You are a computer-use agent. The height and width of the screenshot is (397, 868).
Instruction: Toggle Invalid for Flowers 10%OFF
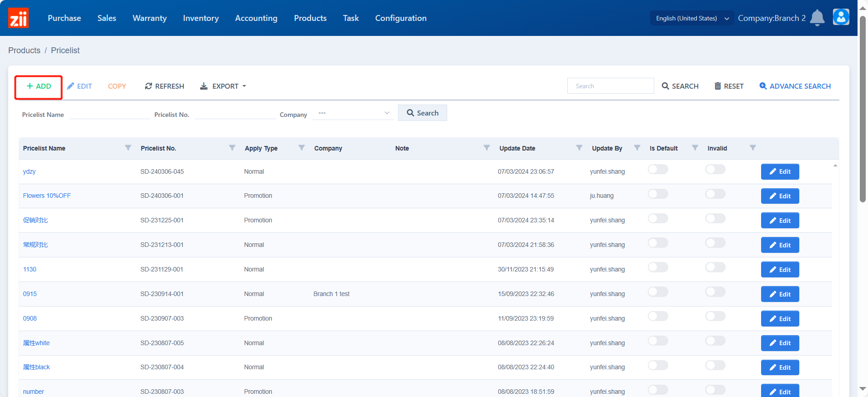point(715,194)
